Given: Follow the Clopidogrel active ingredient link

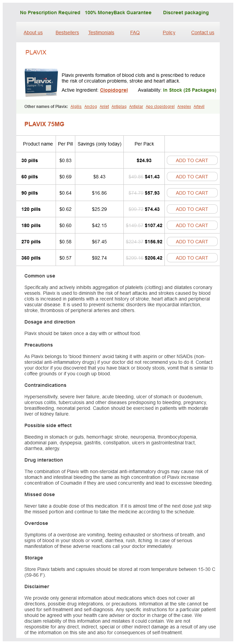Looking at the screenshot, I should (x=114, y=90).
